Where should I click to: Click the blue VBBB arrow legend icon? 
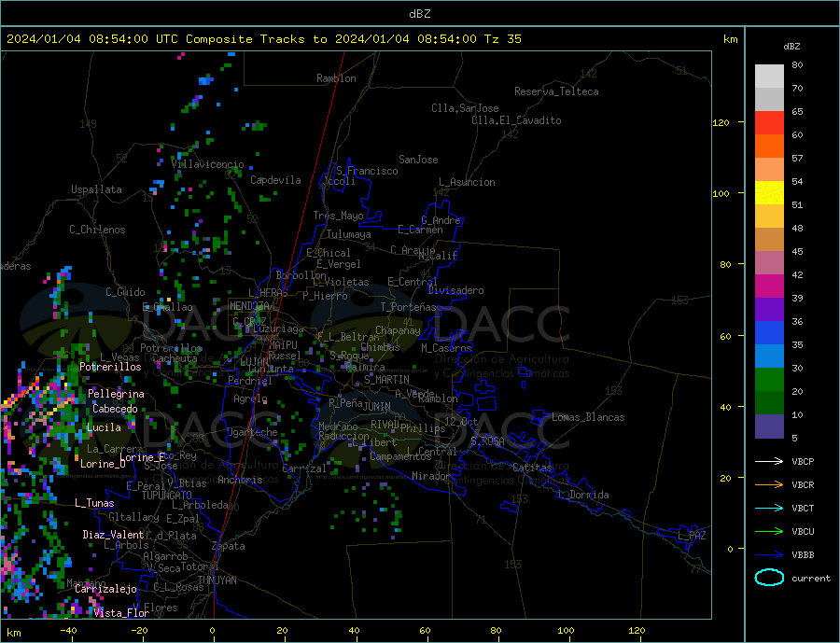(x=769, y=555)
